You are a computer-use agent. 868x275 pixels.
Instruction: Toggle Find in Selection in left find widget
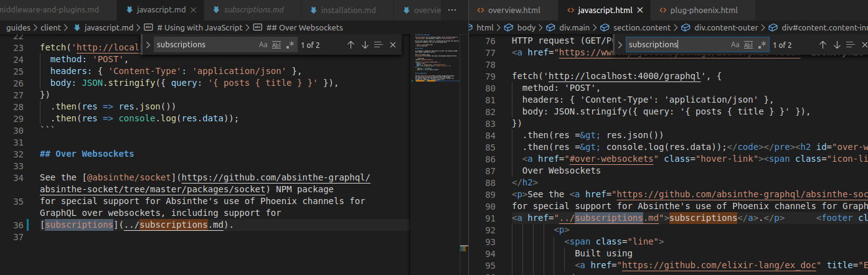[x=379, y=45]
